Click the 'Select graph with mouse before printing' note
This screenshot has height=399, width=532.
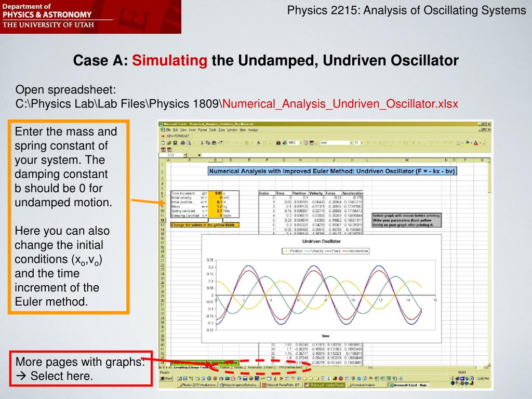coord(406,220)
